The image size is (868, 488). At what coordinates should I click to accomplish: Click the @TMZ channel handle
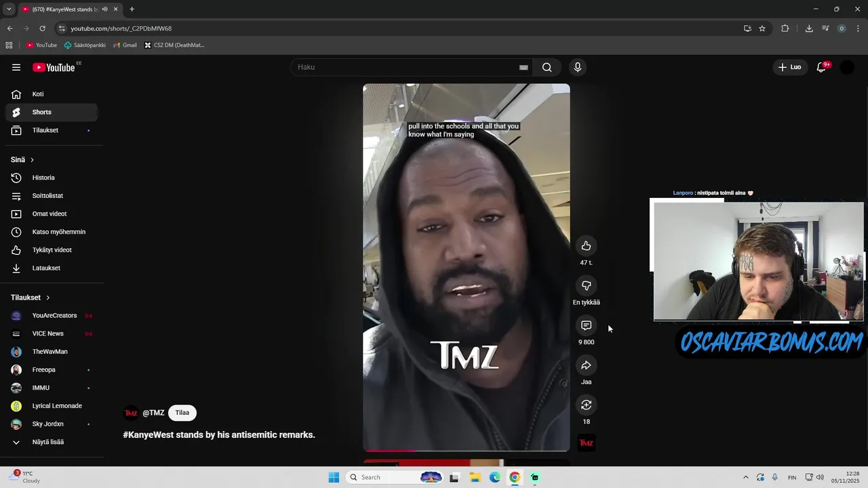tap(153, 413)
